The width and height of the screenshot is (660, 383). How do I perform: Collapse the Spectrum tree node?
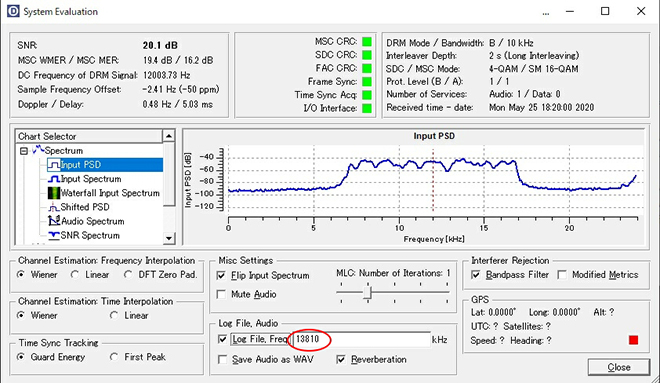point(24,151)
